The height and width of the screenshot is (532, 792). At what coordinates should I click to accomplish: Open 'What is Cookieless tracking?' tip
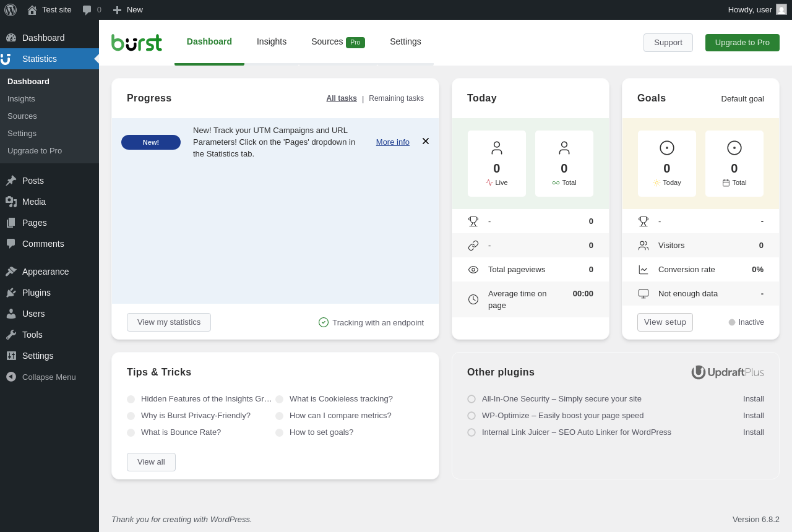341,399
